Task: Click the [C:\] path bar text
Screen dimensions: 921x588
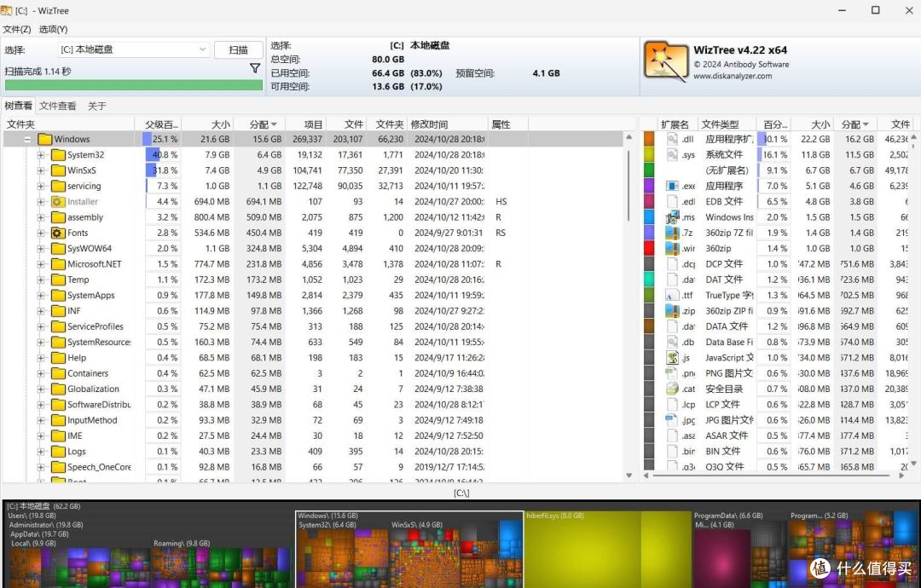Action: pyautogui.click(x=461, y=493)
